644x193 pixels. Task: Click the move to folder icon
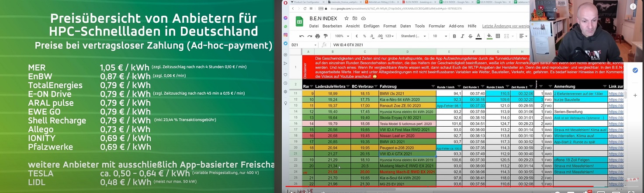coord(355,18)
